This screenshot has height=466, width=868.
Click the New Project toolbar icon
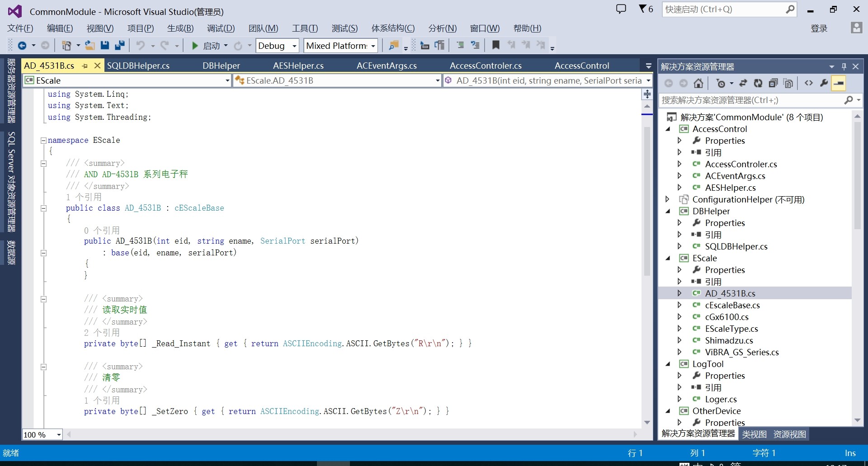tap(66, 46)
